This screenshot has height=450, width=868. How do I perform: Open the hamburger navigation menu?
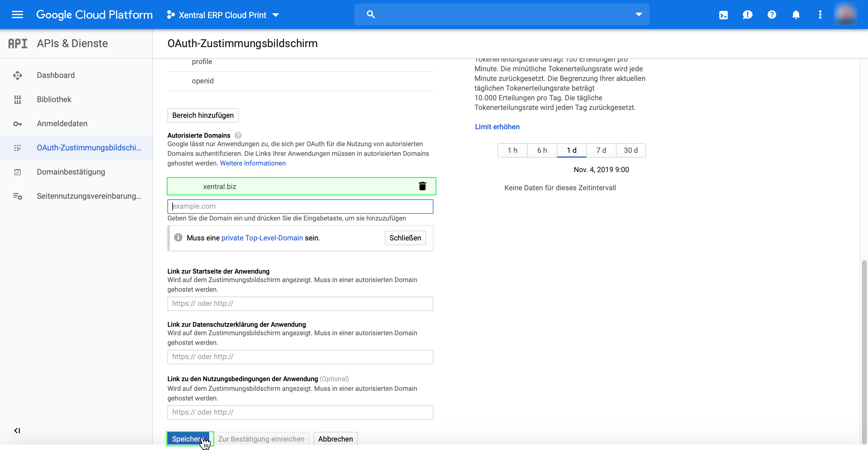17,14
